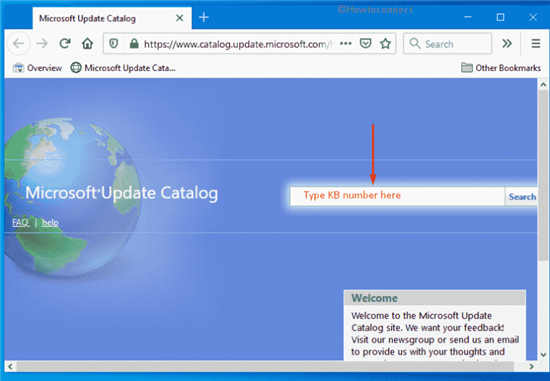
Task: Open Microsoft Update Cata... bookmark
Action: click(123, 68)
